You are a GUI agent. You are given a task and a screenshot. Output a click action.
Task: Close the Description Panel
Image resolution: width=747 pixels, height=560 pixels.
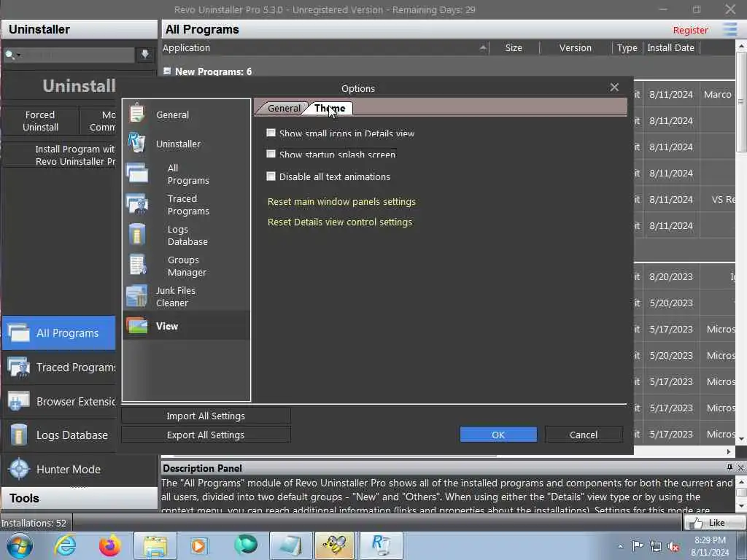click(x=741, y=467)
